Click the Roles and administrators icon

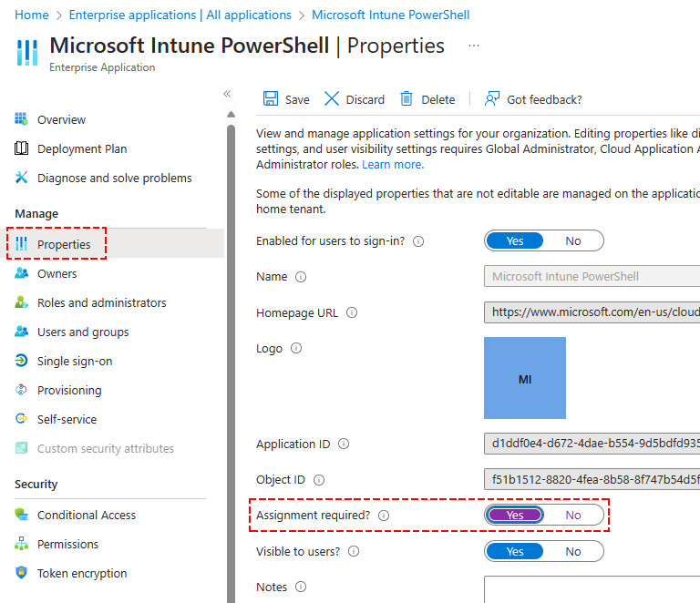[x=21, y=301]
